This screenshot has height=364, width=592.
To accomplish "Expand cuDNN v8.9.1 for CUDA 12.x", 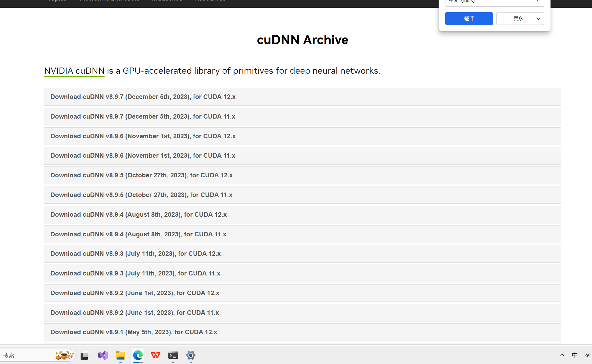I will [302, 332].
